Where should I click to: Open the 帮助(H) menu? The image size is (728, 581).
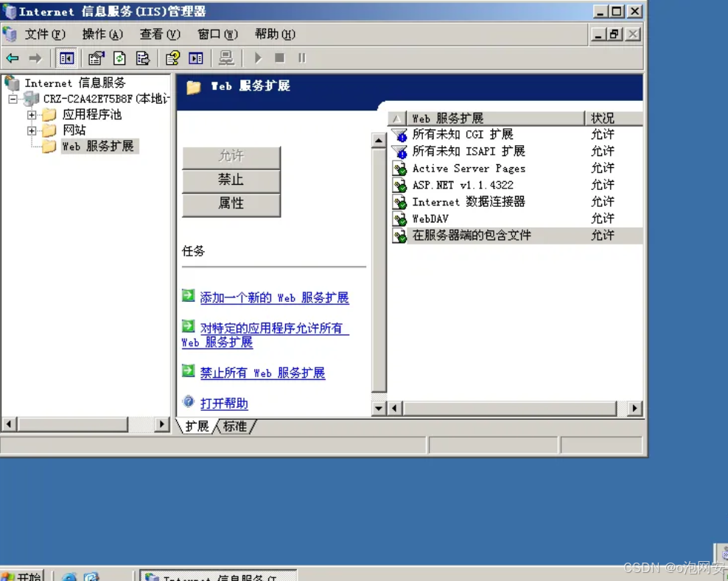point(275,35)
